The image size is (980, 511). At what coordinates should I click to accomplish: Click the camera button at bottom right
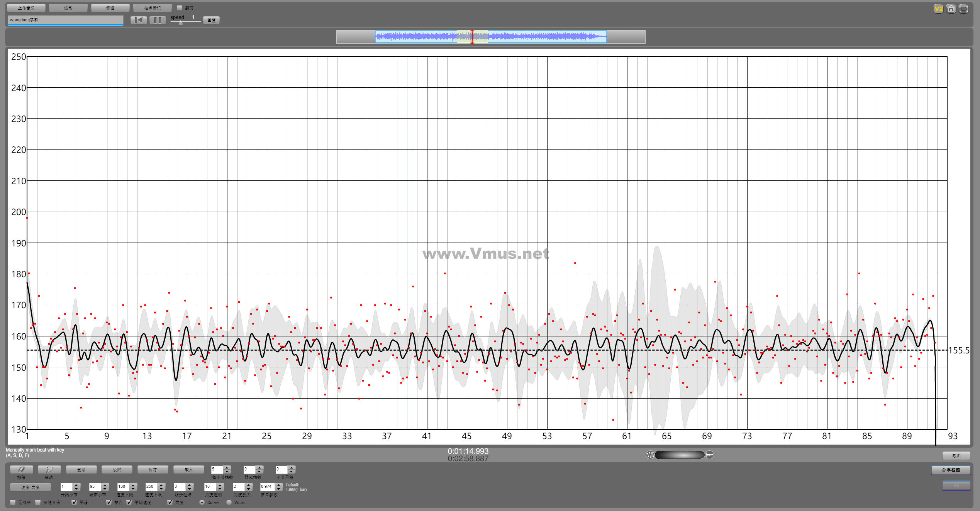[956, 485]
